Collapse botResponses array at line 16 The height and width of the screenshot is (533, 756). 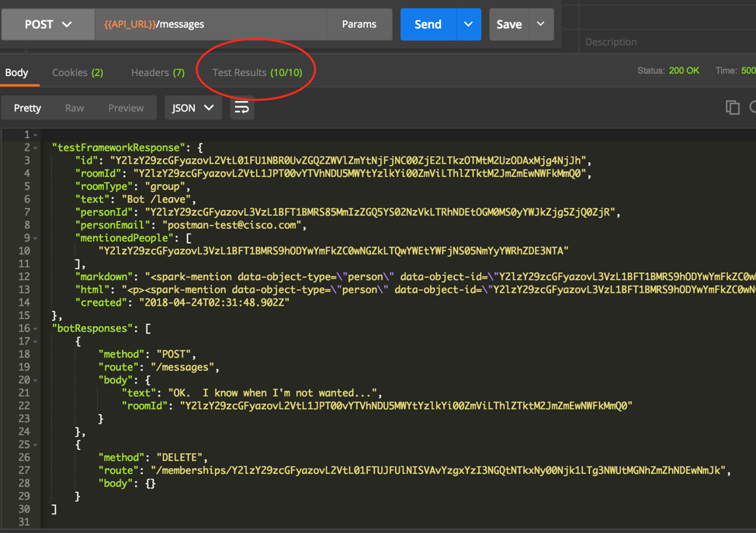click(x=35, y=329)
